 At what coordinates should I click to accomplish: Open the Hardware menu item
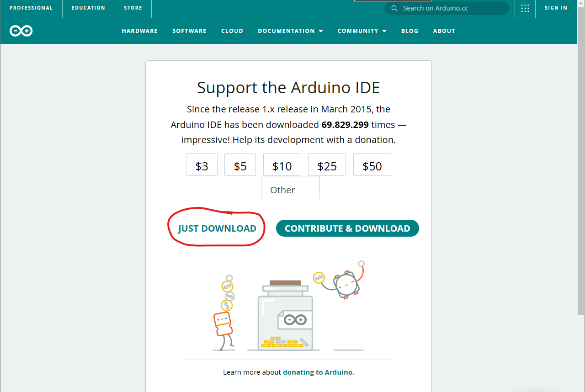(139, 31)
